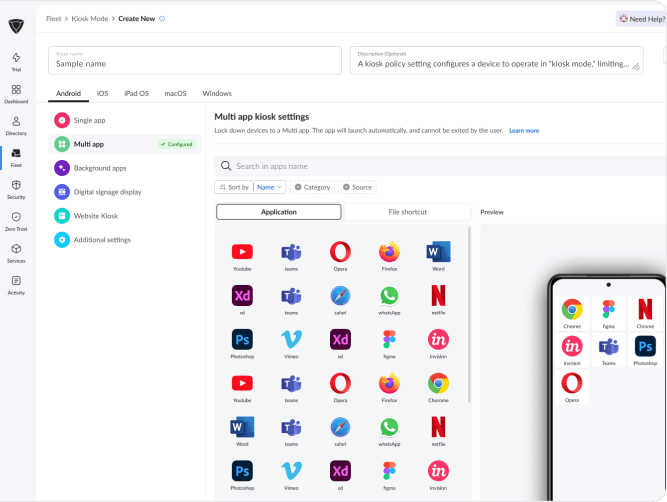Go to Fleet in the breadcrumb
Screen dimensions: 667x502
coord(54,19)
